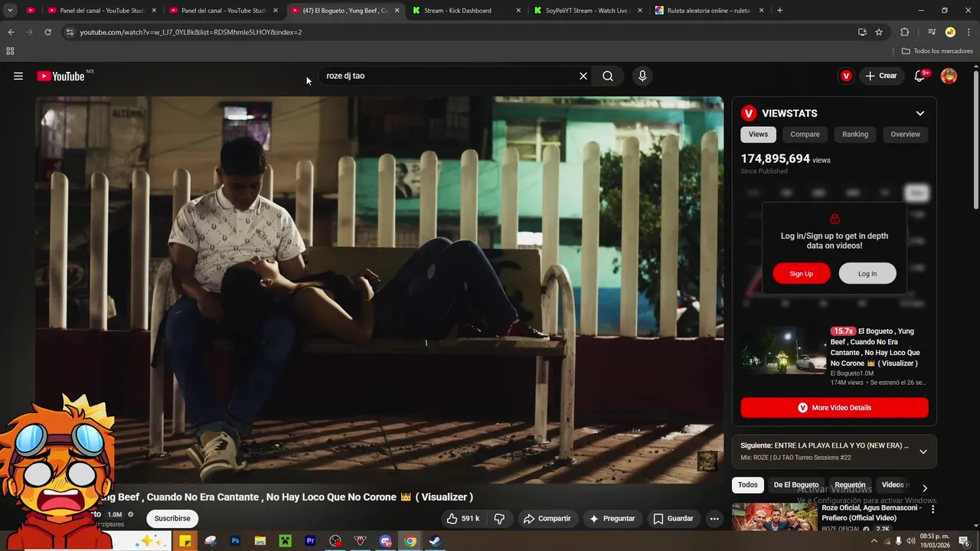980x551 pixels.
Task: Click the ViewStats Sign Up button
Action: 802,273
